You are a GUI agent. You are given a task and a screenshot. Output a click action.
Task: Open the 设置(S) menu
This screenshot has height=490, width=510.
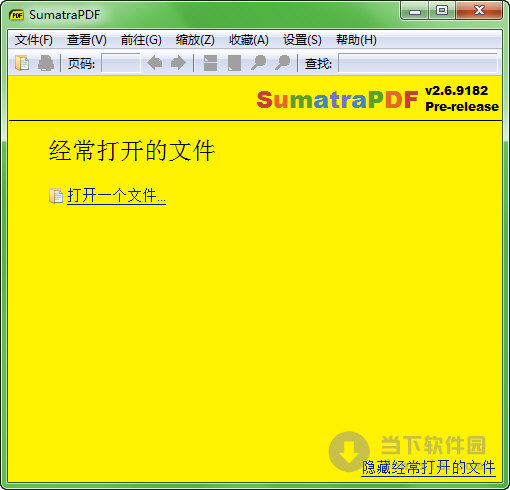(x=302, y=40)
